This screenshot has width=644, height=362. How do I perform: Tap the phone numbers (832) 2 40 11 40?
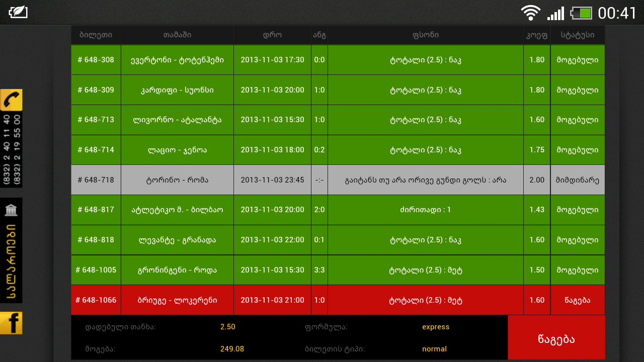(x=8, y=150)
